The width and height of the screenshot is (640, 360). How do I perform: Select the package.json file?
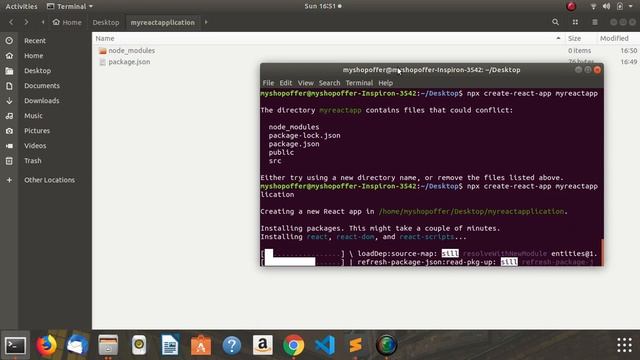coord(124,62)
